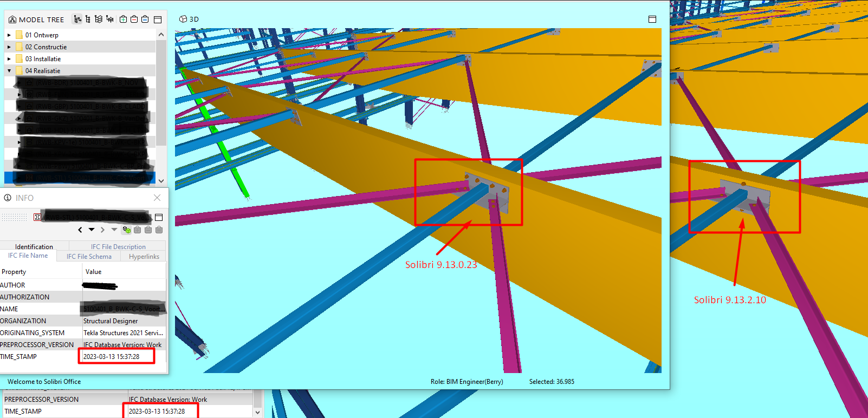Switch to the component hierarchy view icon

(x=88, y=19)
